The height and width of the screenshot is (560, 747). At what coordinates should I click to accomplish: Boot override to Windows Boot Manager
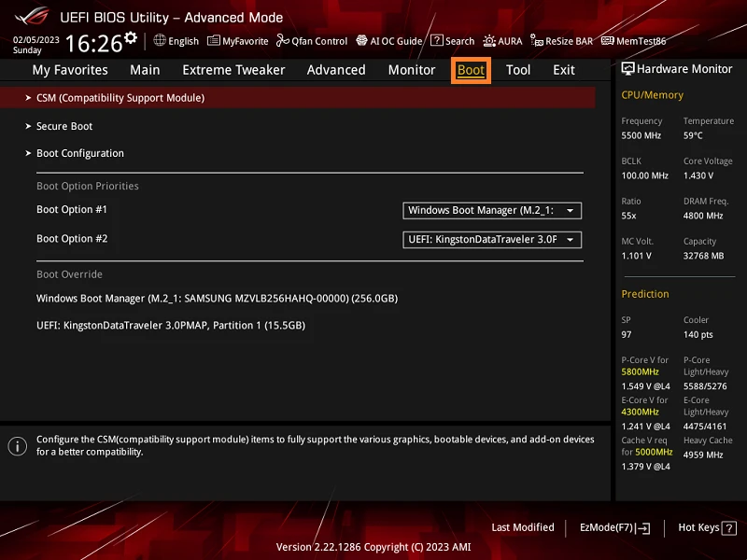click(x=217, y=299)
